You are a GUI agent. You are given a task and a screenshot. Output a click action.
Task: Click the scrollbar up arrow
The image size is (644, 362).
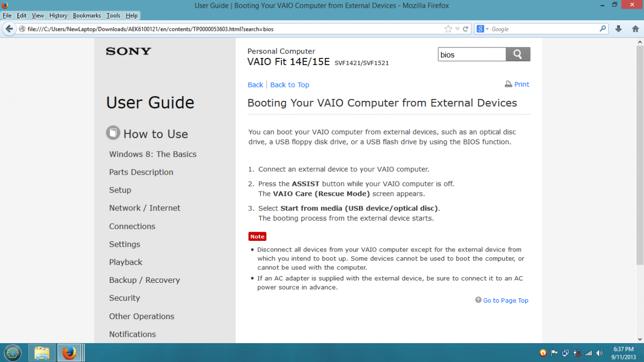click(x=640, y=42)
